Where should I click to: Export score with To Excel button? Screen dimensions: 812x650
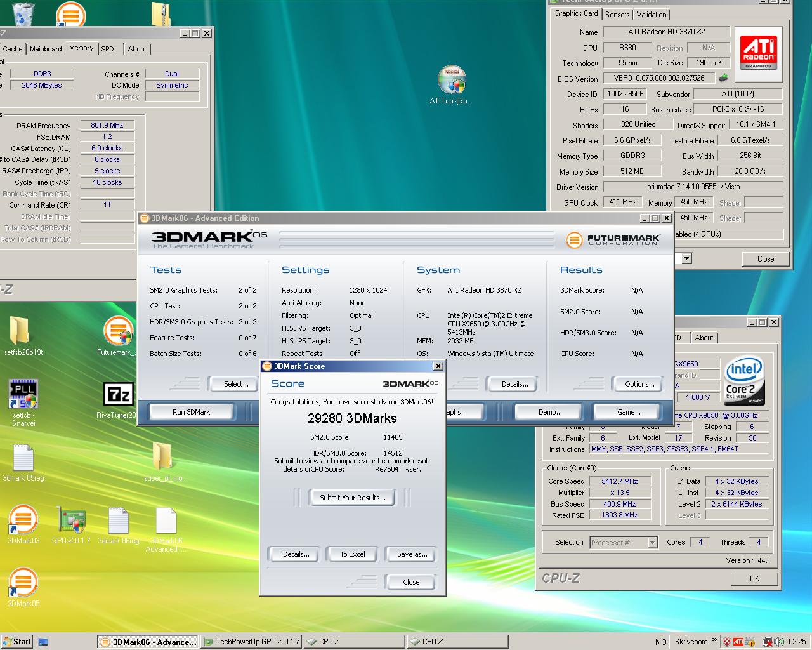click(352, 554)
